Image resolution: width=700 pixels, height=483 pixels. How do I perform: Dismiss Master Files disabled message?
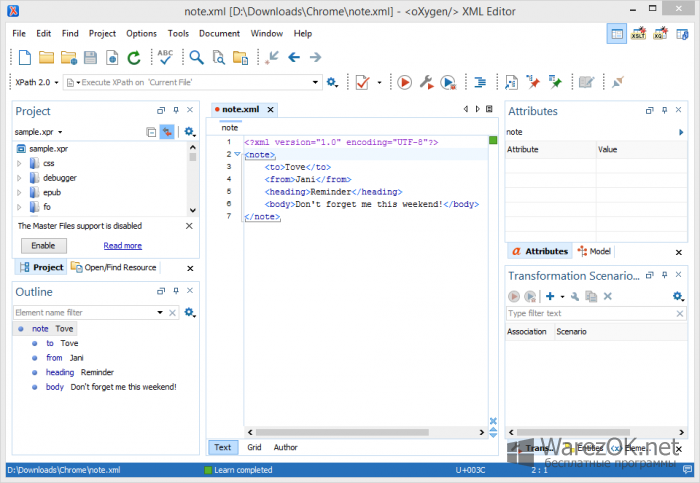click(189, 226)
